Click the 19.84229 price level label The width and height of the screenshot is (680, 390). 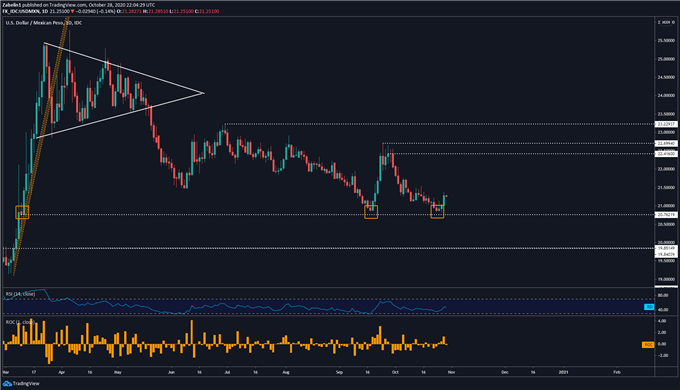[666, 254]
